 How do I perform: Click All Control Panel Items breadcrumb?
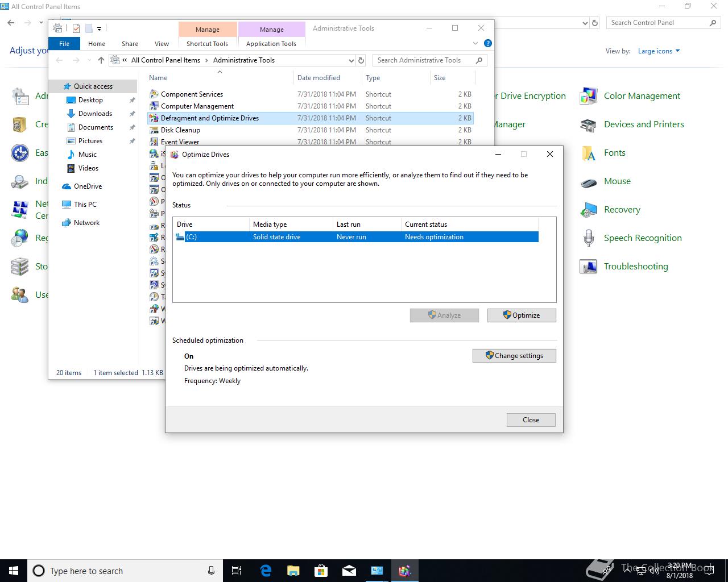click(x=166, y=60)
